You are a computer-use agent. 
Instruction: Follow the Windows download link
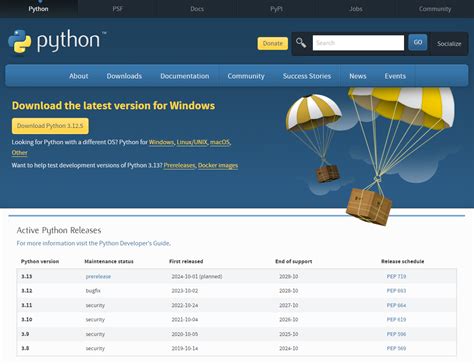pyautogui.click(x=161, y=142)
